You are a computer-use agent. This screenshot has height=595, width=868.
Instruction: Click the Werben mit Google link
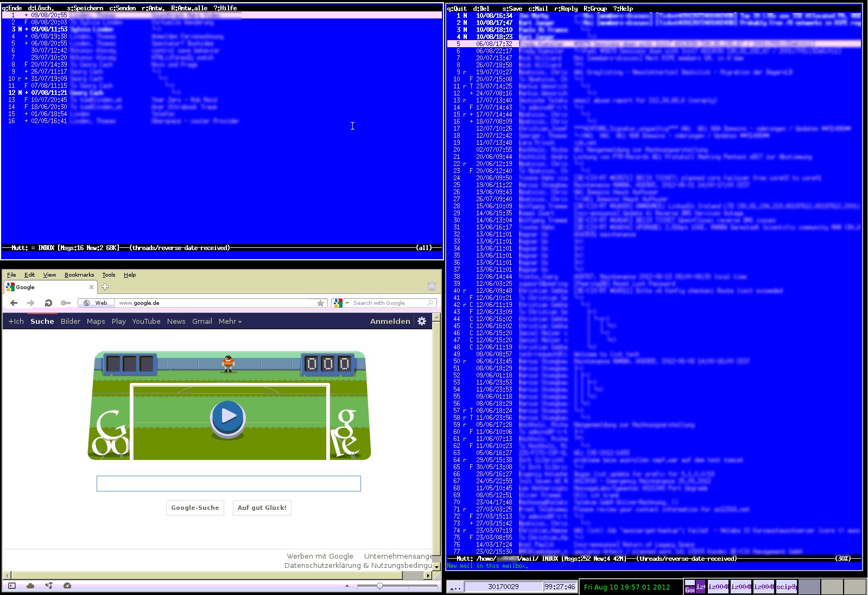coord(320,556)
